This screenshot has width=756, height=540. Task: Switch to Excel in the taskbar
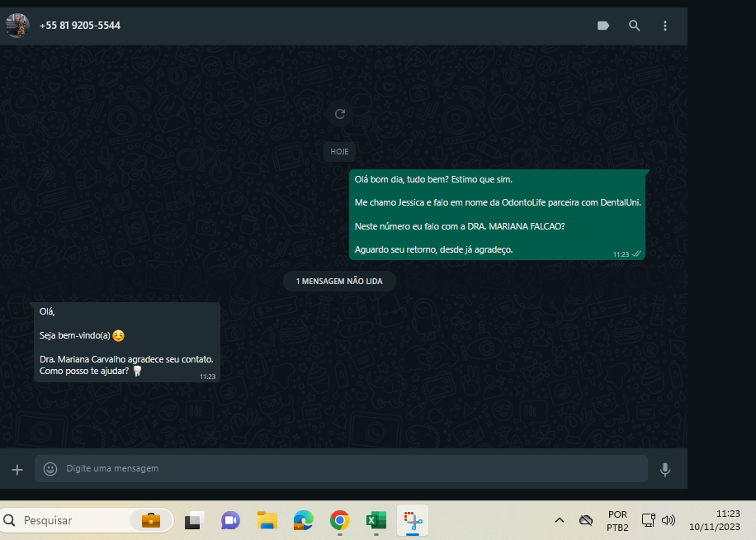(x=376, y=520)
